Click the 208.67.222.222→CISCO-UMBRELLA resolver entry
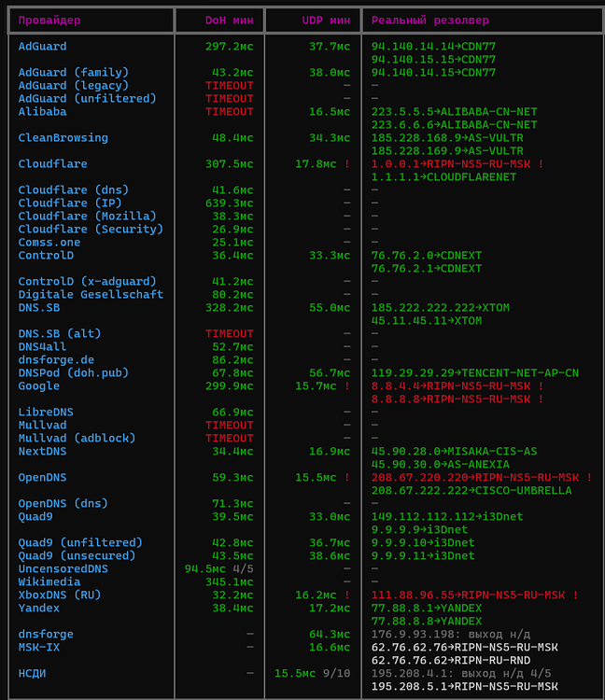The height and width of the screenshot is (700, 605). click(x=471, y=490)
